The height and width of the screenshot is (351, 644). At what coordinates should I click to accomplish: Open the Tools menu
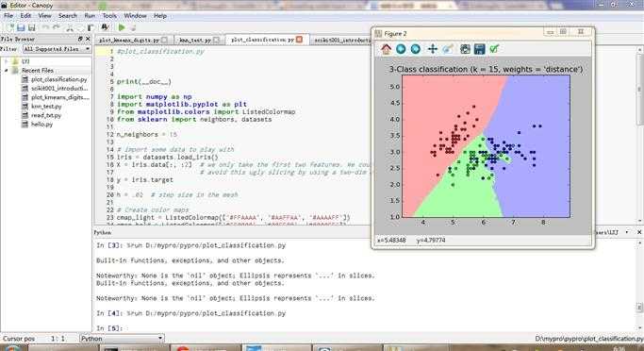(109, 16)
